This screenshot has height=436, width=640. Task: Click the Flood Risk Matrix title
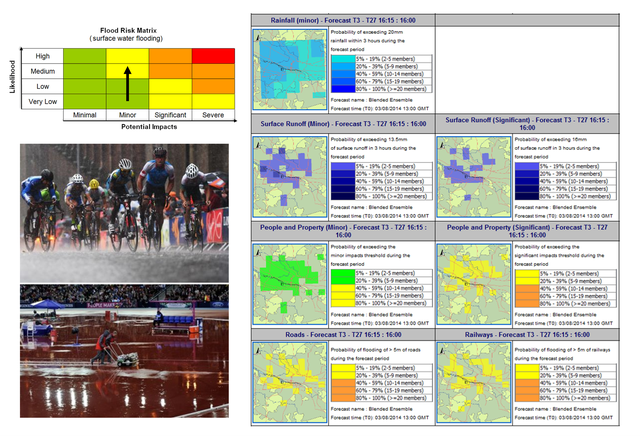click(x=126, y=32)
